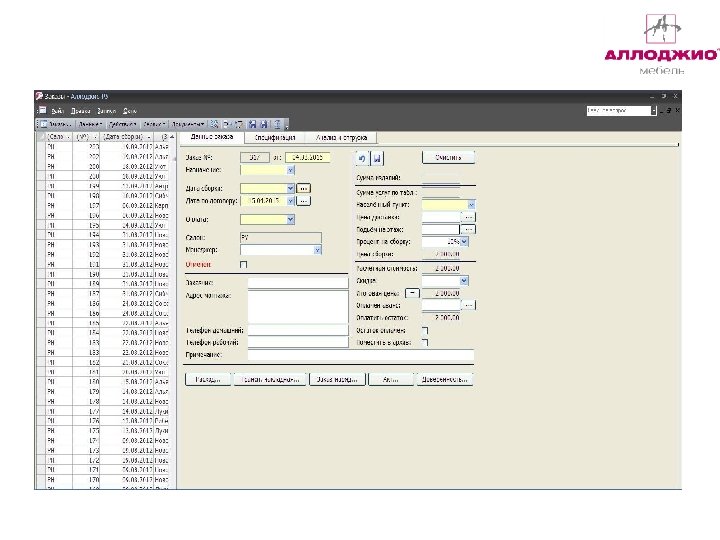Open the Записи menu
Image resolution: width=720 pixels, height=540 pixels.
click(107, 111)
